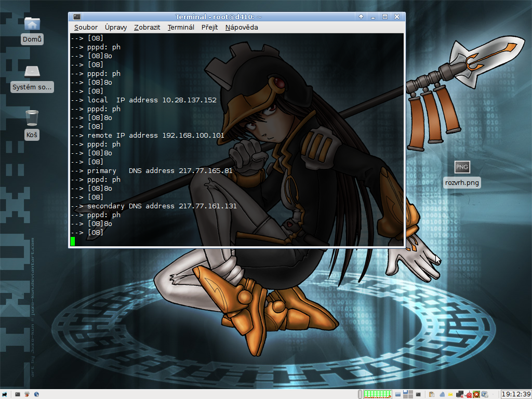Click the orange X tray icon
Screen dimensions: 532x399
476,394
